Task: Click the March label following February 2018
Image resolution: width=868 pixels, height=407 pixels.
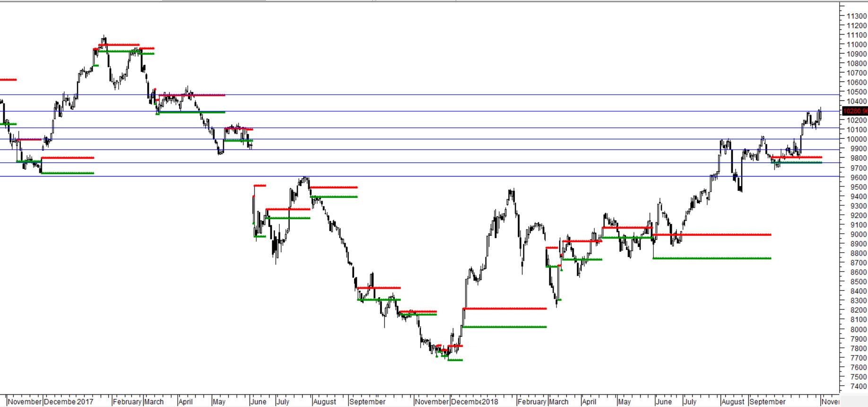Action: pos(559,401)
